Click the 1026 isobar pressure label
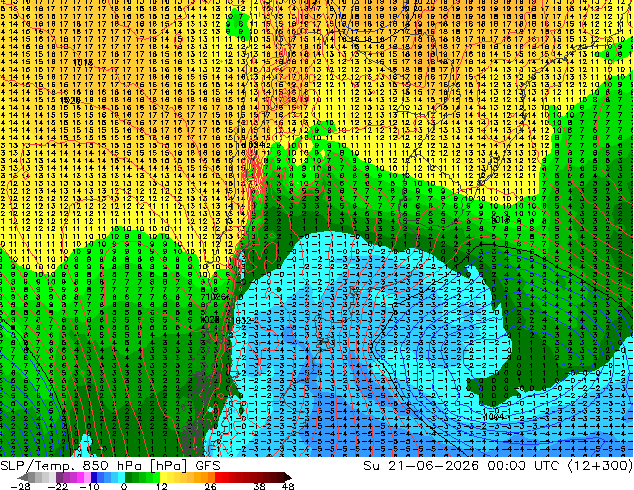The height and width of the screenshot is (490, 634). pyautogui.click(x=215, y=297)
